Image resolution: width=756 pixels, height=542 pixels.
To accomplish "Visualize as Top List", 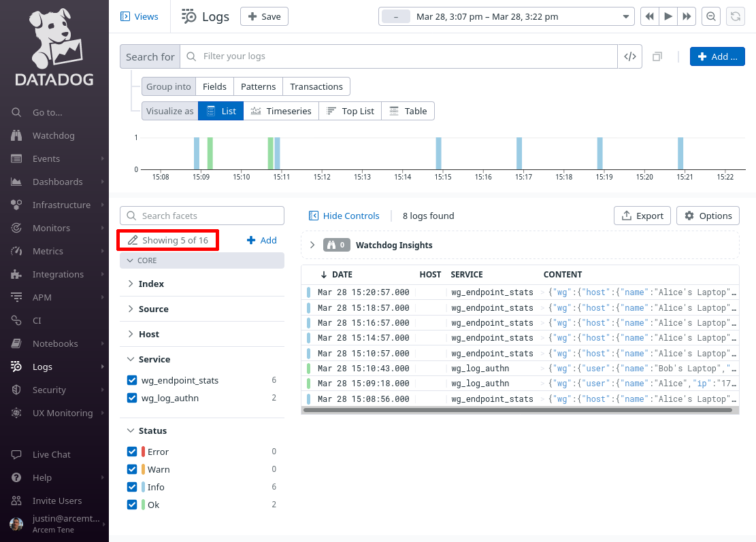I will coord(350,111).
